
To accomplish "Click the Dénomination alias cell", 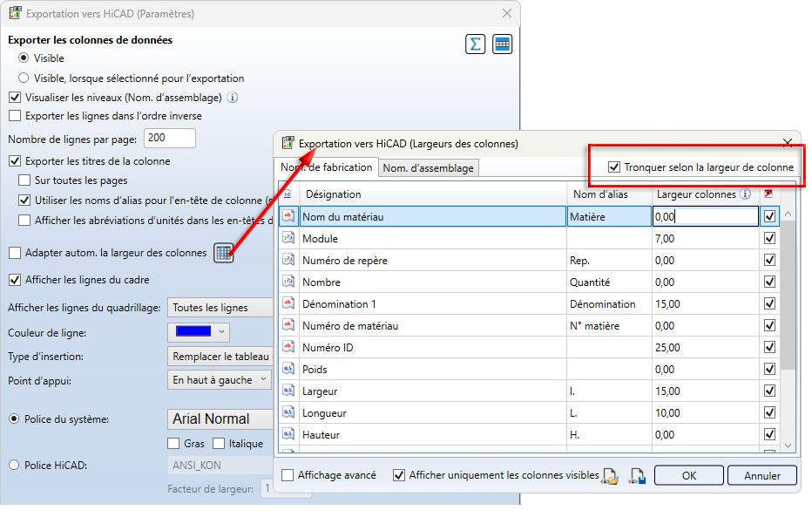I will pos(610,304).
